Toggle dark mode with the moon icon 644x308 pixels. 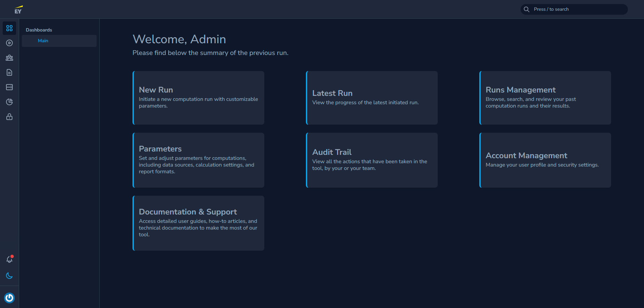[9, 275]
